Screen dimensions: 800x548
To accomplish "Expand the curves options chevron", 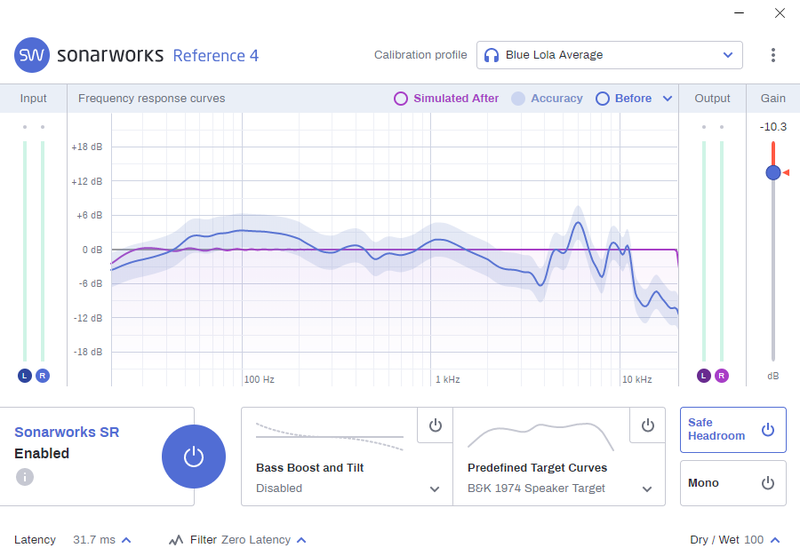I will click(x=667, y=98).
